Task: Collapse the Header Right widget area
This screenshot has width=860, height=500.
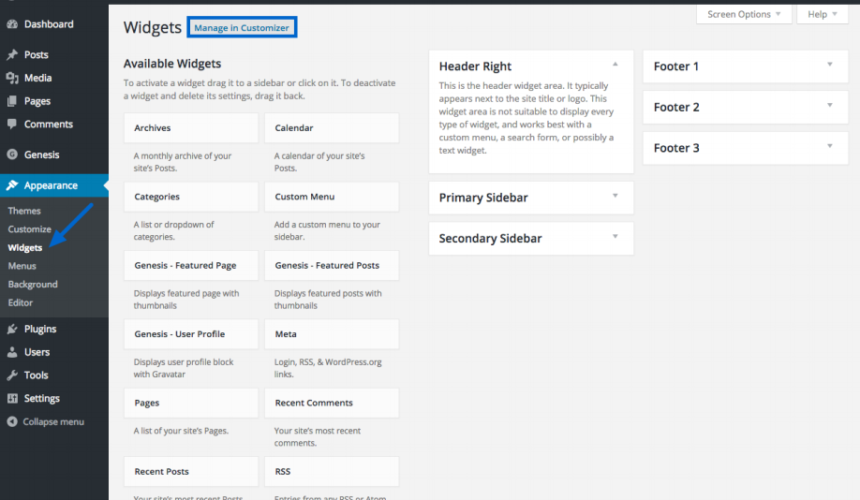Action: pos(615,65)
